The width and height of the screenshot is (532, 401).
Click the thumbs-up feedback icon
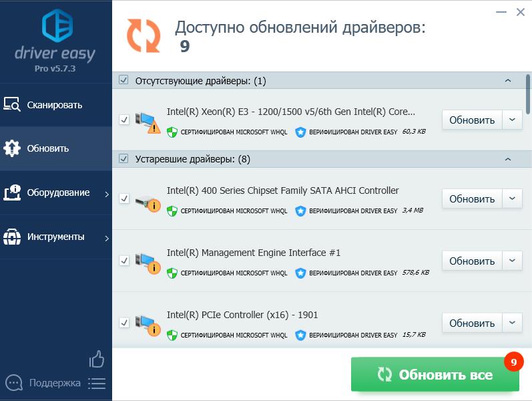point(97,360)
